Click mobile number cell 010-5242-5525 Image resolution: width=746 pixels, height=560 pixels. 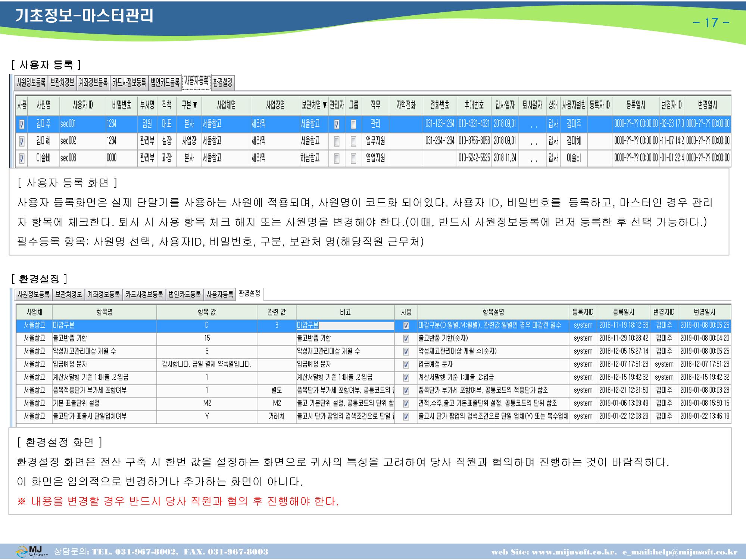474,158
